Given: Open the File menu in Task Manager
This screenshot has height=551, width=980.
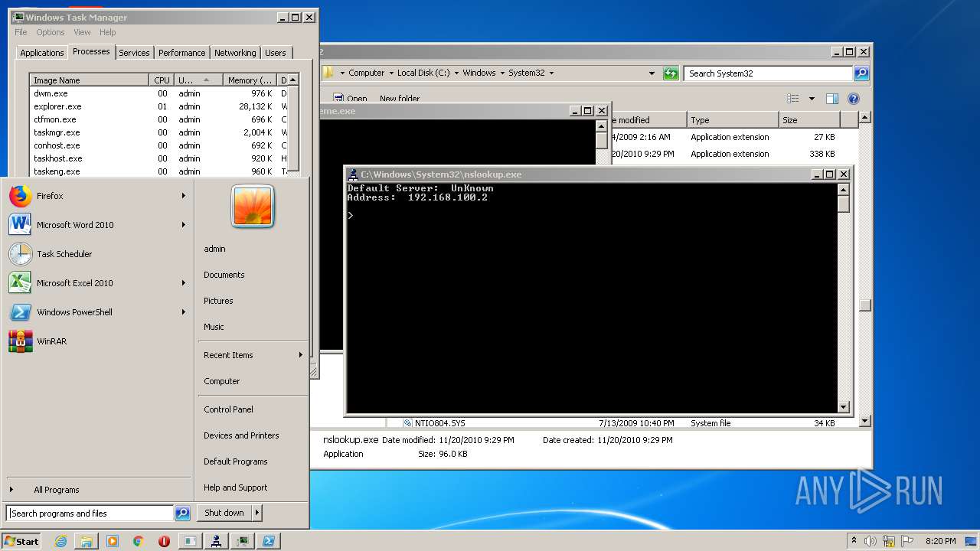Looking at the screenshot, I should coord(21,32).
